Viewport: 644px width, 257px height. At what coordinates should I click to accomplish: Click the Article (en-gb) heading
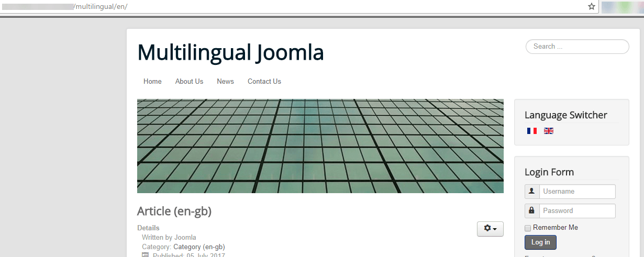174,211
